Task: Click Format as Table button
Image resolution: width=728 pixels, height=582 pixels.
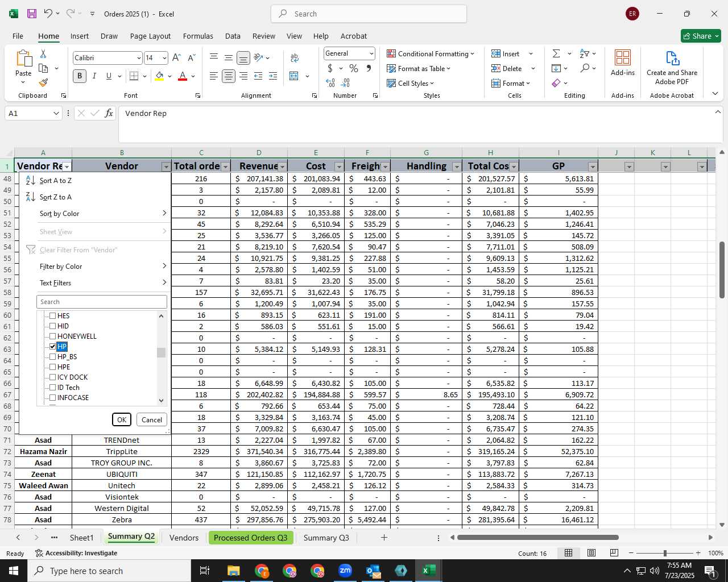Action: 419,68
